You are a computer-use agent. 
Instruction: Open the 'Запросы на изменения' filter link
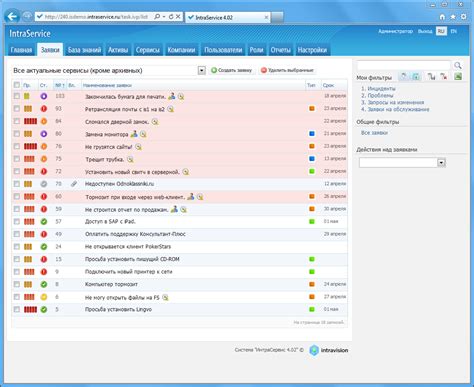click(396, 102)
